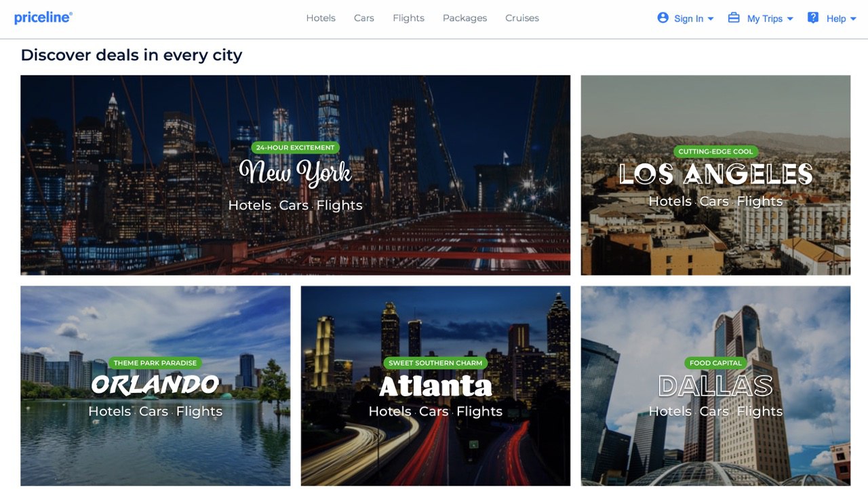This screenshot has height=496, width=868.
Task: Click Flights link under Los Angeles
Action: coord(759,201)
